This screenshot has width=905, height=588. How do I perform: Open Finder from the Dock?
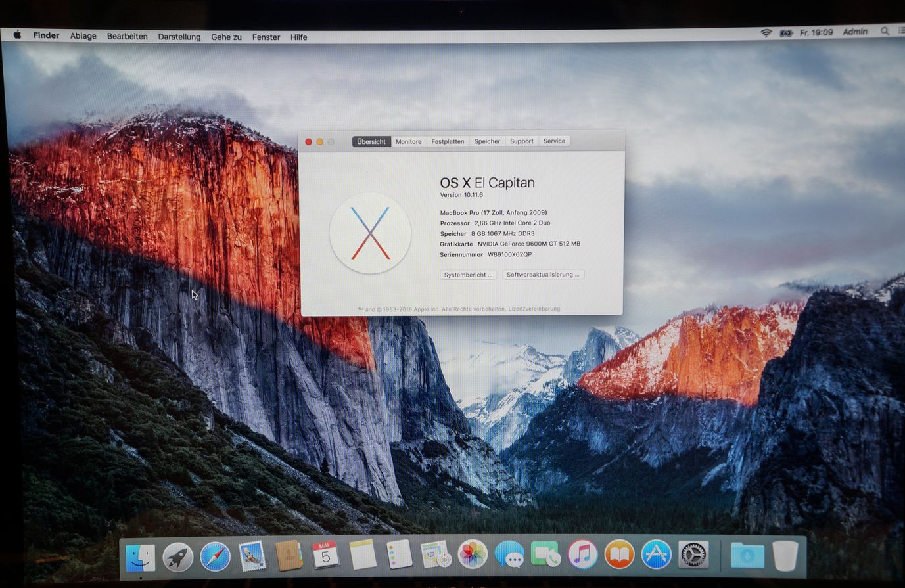click(x=141, y=558)
